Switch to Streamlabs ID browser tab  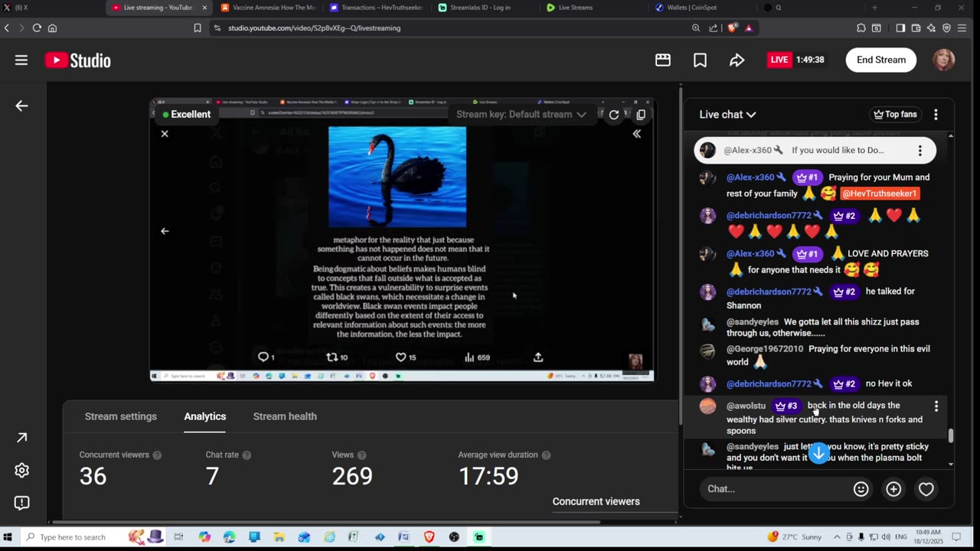click(x=485, y=8)
